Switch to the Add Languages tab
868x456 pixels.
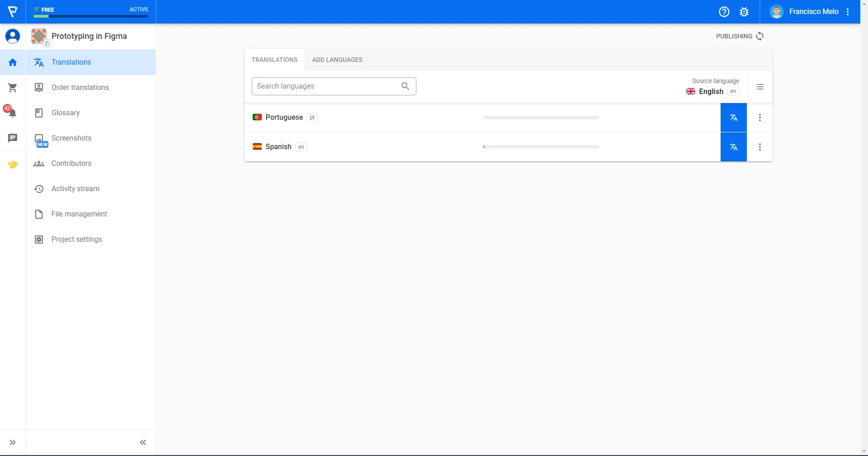coord(337,60)
